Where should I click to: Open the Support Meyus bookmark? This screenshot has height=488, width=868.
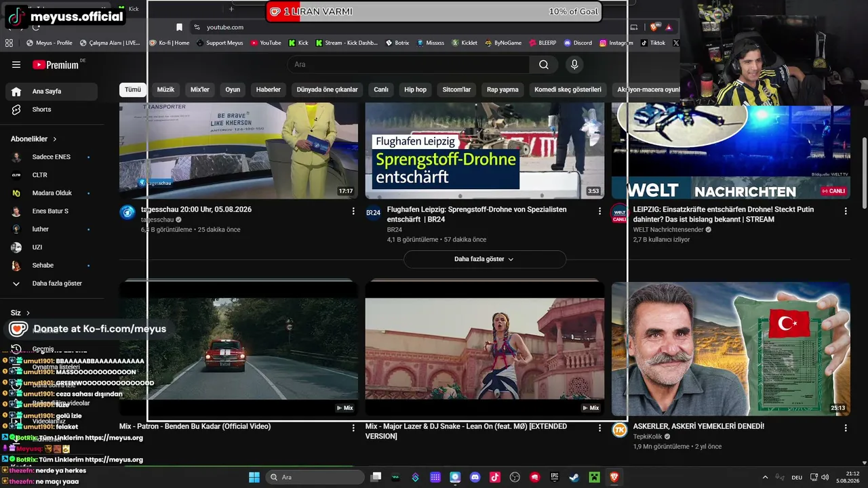[x=220, y=43]
